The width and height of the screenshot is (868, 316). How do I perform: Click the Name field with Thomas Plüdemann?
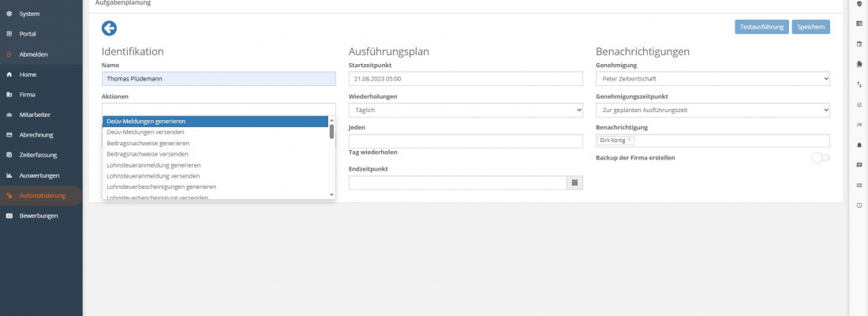(219, 79)
